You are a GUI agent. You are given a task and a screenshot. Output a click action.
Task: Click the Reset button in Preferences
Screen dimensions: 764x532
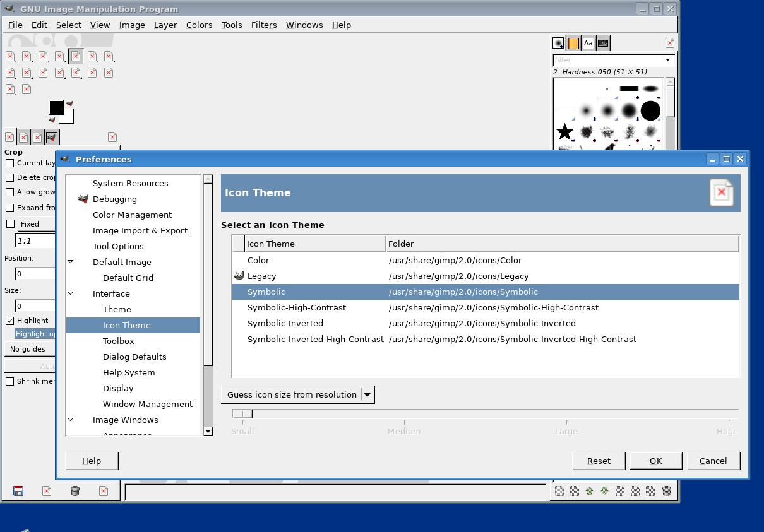pos(599,461)
